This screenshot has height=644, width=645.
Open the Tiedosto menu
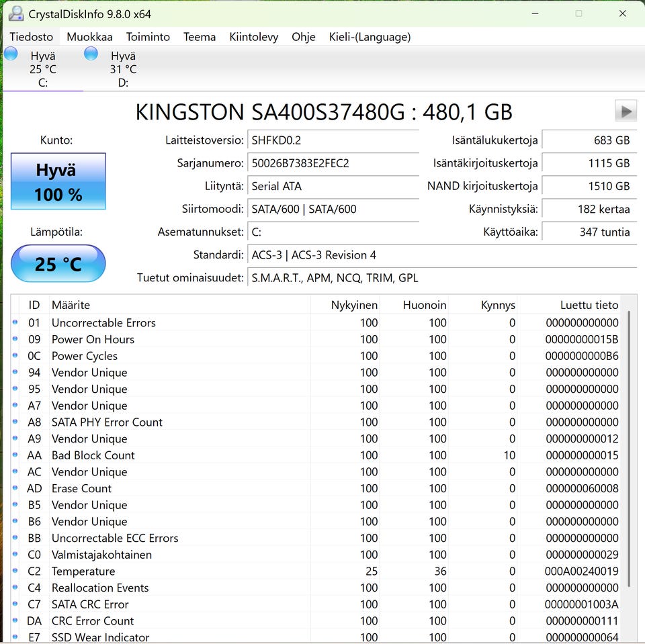click(31, 37)
